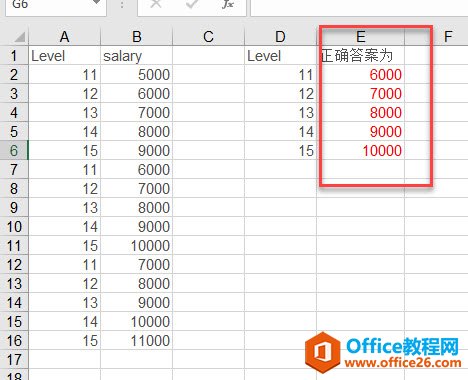Select column F header
The width and height of the screenshot is (468, 380).
point(448,36)
